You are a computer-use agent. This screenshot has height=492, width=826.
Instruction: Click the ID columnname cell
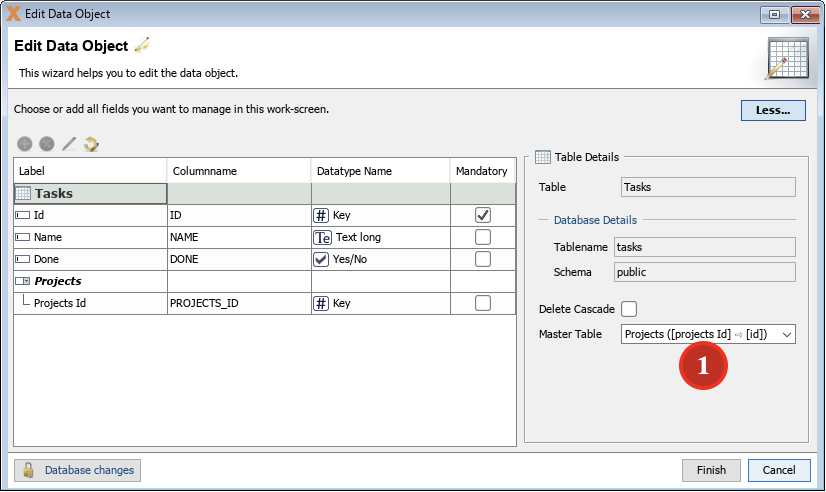(239, 215)
